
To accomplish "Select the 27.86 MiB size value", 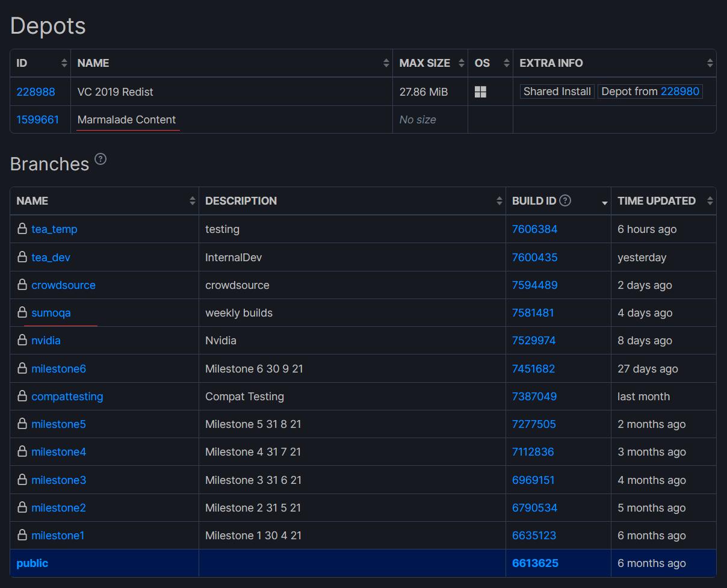I will coord(423,91).
